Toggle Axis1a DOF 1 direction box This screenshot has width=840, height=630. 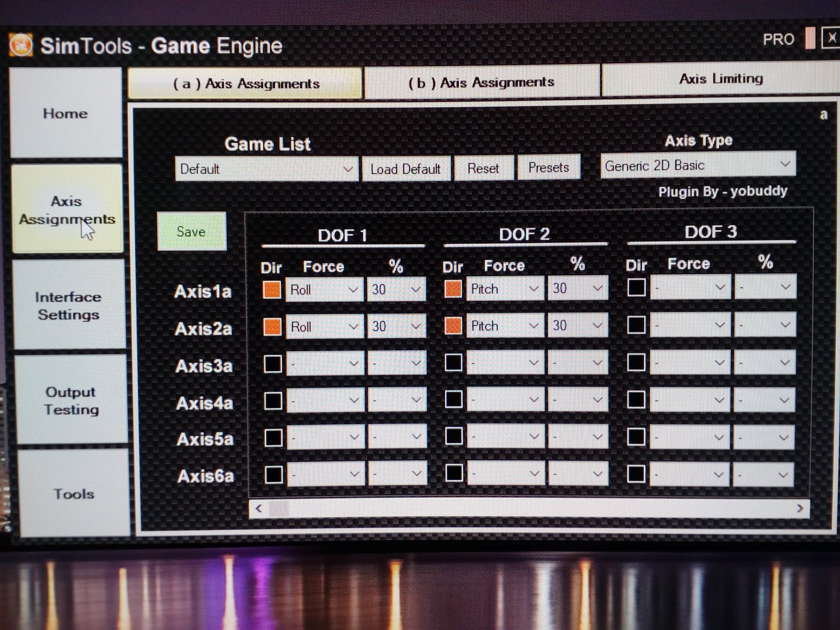tap(272, 290)
